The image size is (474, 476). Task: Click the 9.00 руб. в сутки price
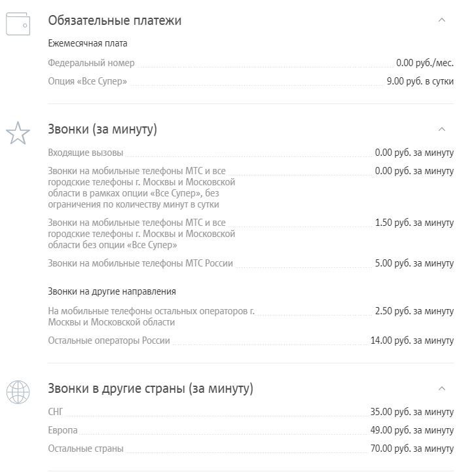pyautogui.click(x=420, y=81)
